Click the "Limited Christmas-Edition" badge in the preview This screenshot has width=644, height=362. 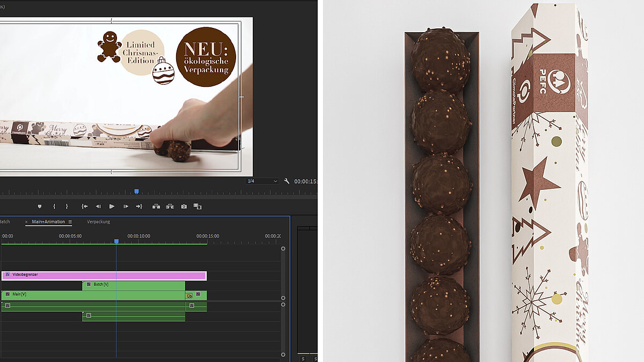pyautogui.click(x=141, y=53)
